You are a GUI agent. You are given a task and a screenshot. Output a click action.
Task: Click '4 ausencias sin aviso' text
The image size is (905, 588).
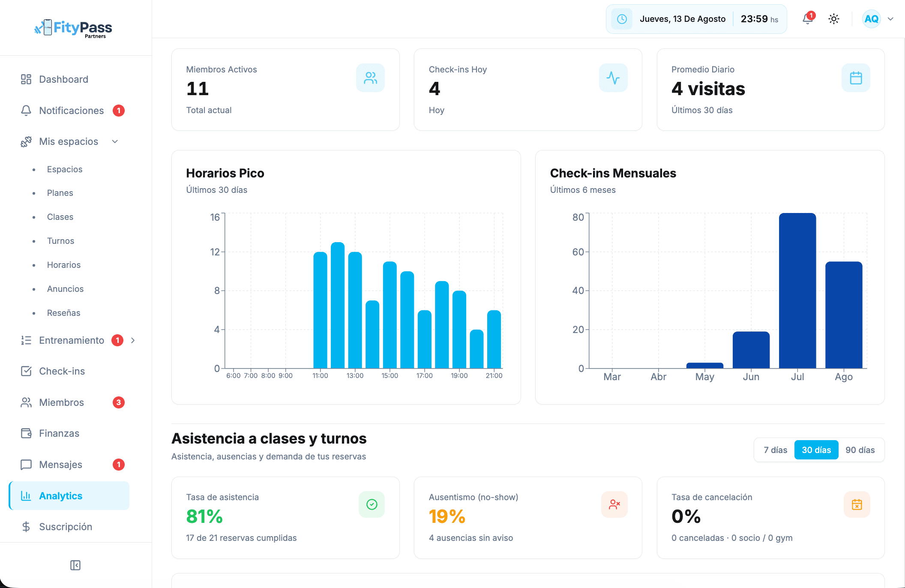(x=471, y=538)
